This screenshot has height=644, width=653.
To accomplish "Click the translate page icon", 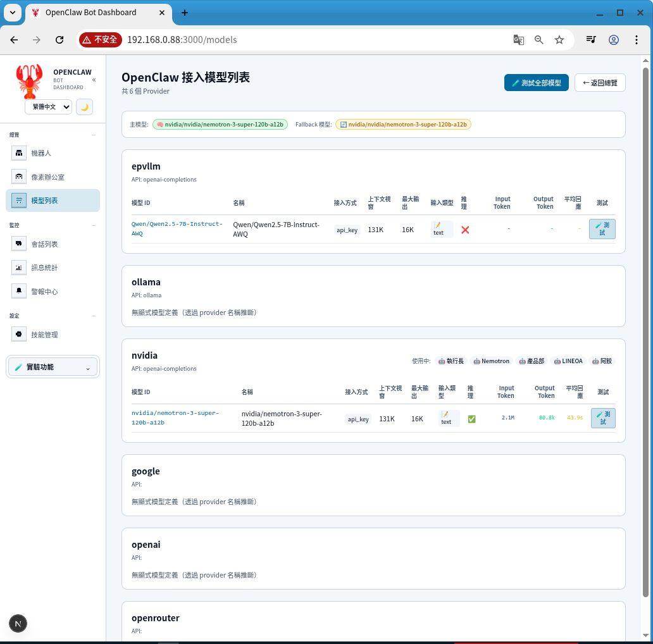I will 518,40.
